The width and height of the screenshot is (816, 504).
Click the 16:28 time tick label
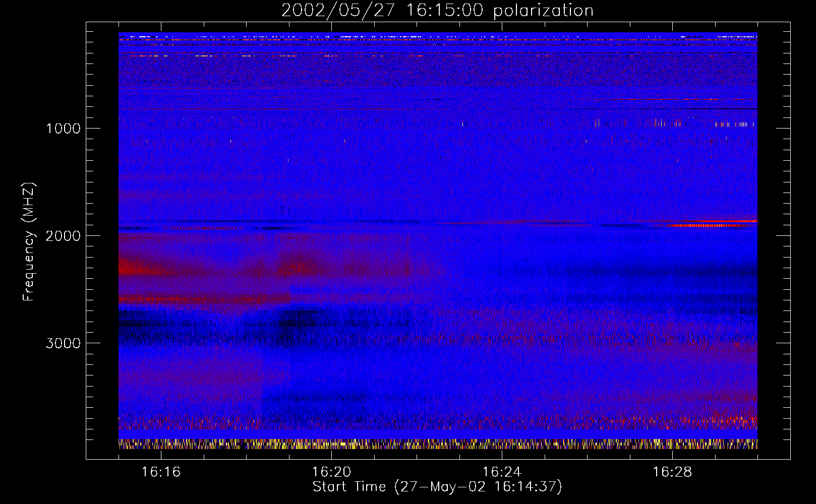[x=672, y=472]
